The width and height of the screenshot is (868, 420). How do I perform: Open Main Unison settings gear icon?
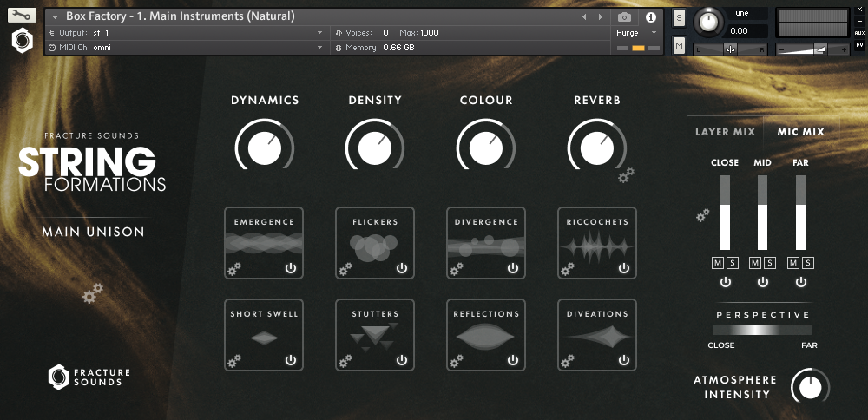coord(93,293)
